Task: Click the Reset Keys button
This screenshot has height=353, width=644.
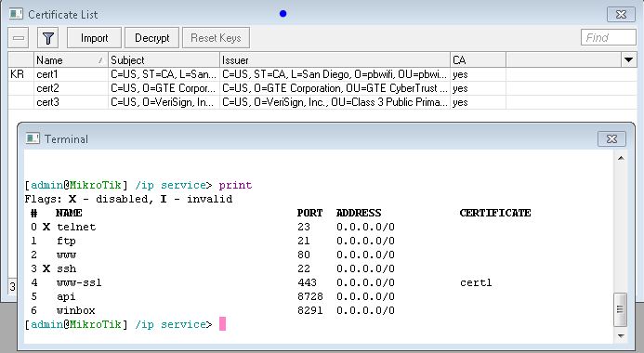Action: coord(216,38)
